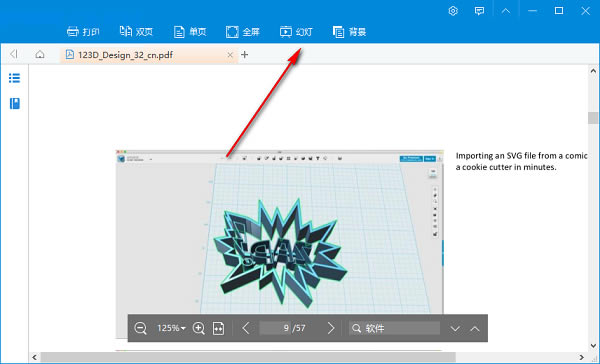Click the home icon in tab bar
600x364 pixels.
[40, 54]
